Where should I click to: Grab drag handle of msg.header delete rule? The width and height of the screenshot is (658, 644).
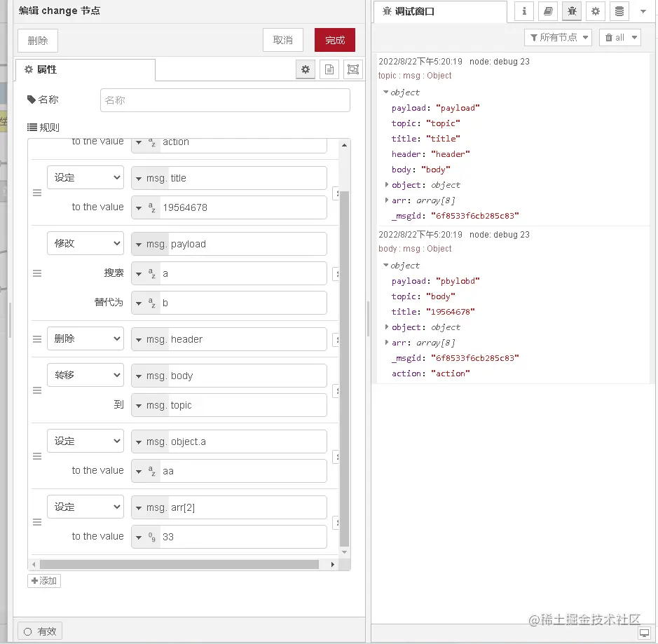[37, 339]
